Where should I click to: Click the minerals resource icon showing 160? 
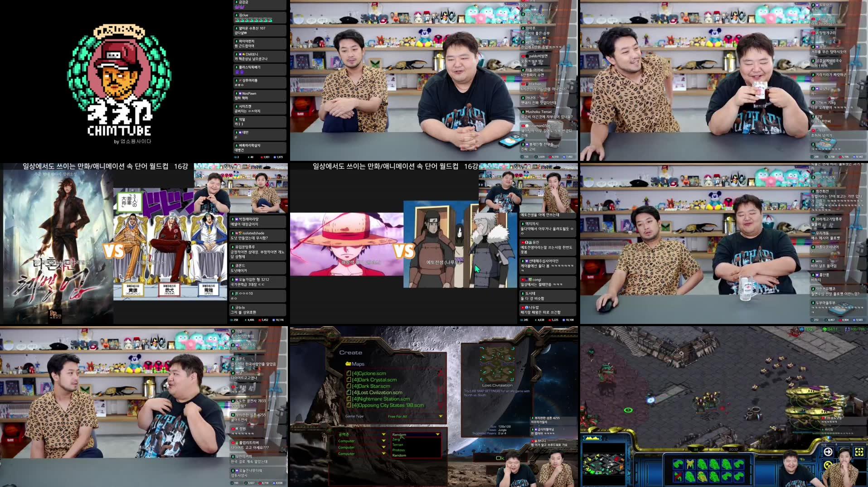pyautogui.click(x=801, y=329)
